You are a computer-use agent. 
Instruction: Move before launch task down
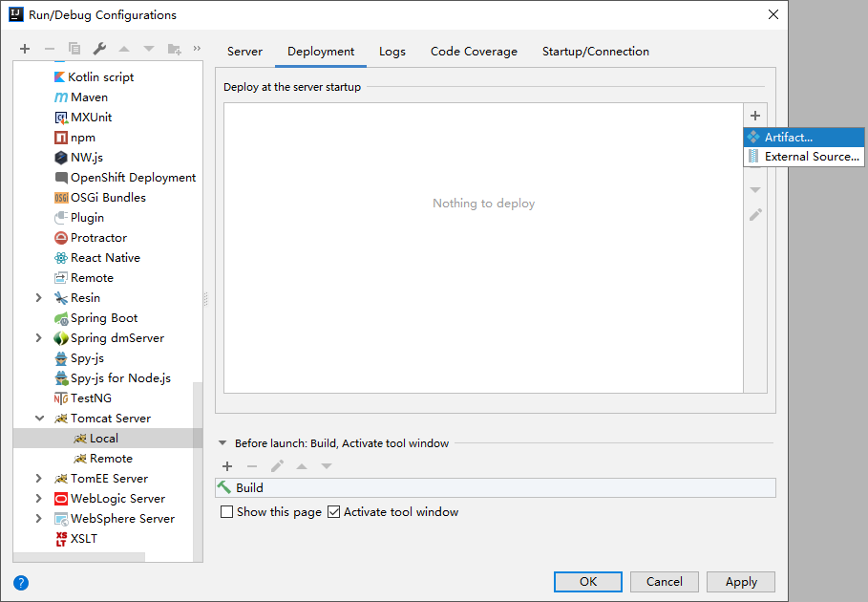pyautogui.click(x=327, y=466)
